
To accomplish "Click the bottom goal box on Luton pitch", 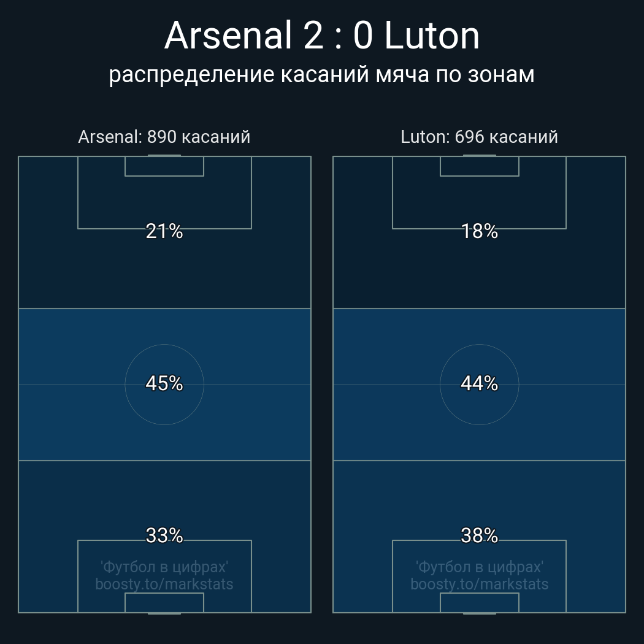I will click(479, 603).
